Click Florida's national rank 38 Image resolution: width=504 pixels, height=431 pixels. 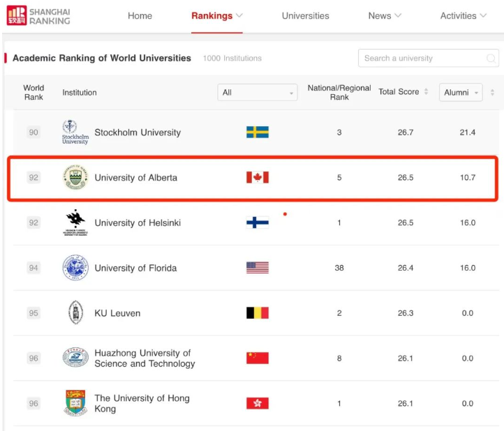[x=339, y=268]
